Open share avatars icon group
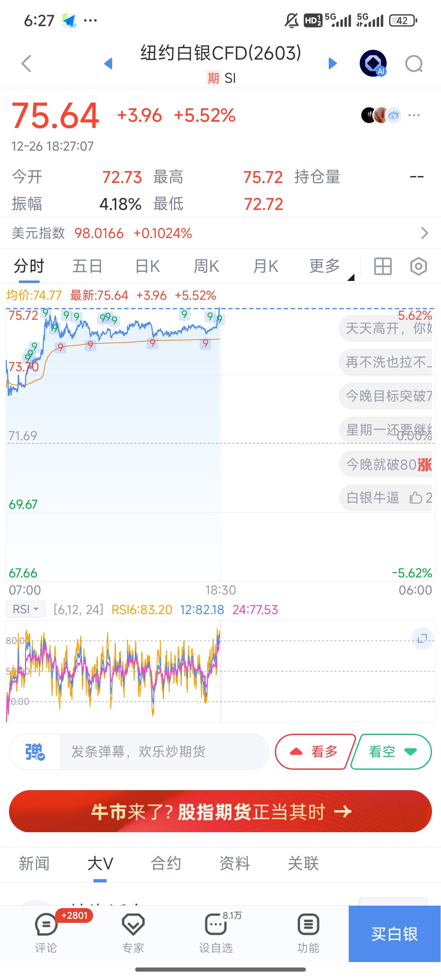Viewport: 441px width, 980px height. tap(381, 115)
